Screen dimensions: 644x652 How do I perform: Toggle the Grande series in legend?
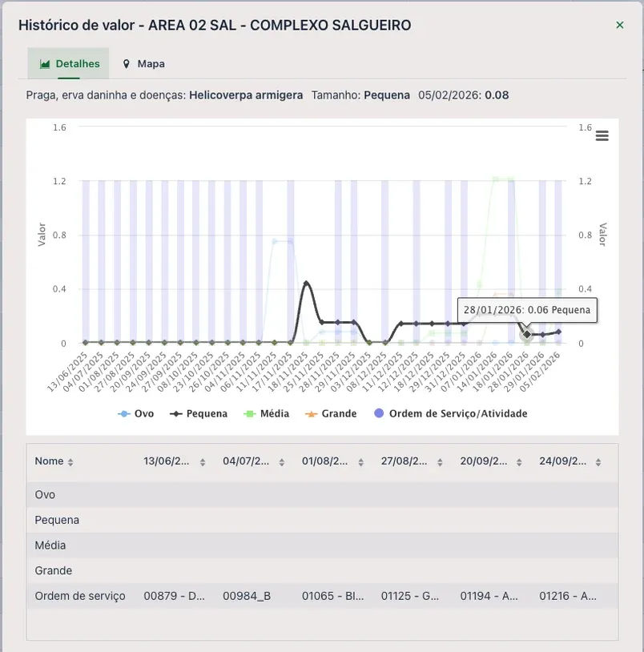coord(331,414)
